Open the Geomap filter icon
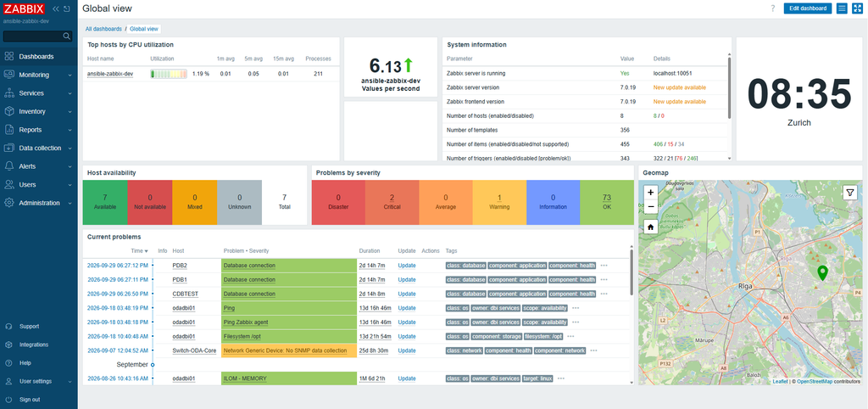 click(x=849, y=193)
